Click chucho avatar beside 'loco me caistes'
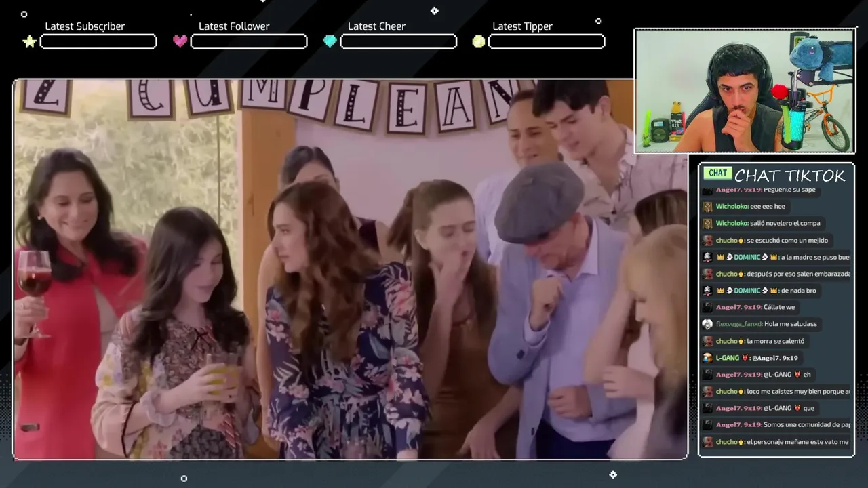868x488 pixels. 707,392
